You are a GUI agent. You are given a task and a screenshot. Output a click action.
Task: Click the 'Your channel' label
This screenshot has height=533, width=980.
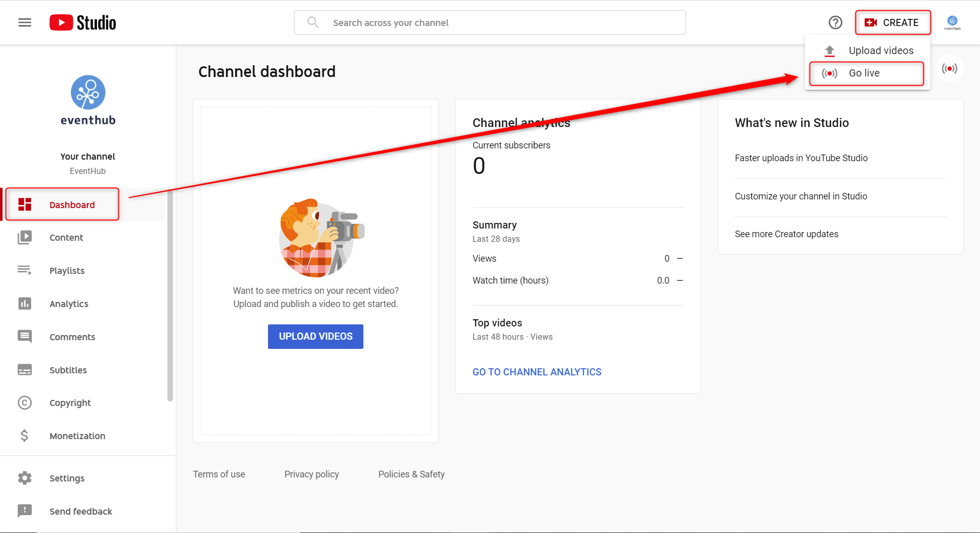(x=88, y=157)
